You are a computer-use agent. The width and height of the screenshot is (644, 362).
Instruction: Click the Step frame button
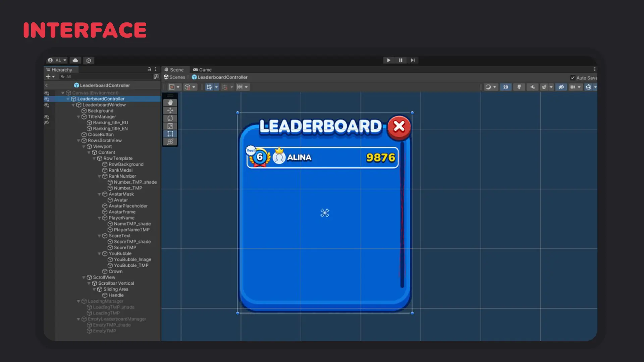[413, 60]
